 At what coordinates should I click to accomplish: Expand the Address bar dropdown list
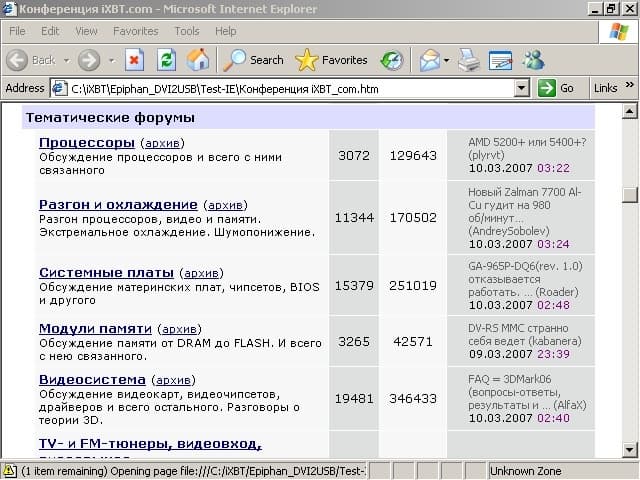pos(522,88)
